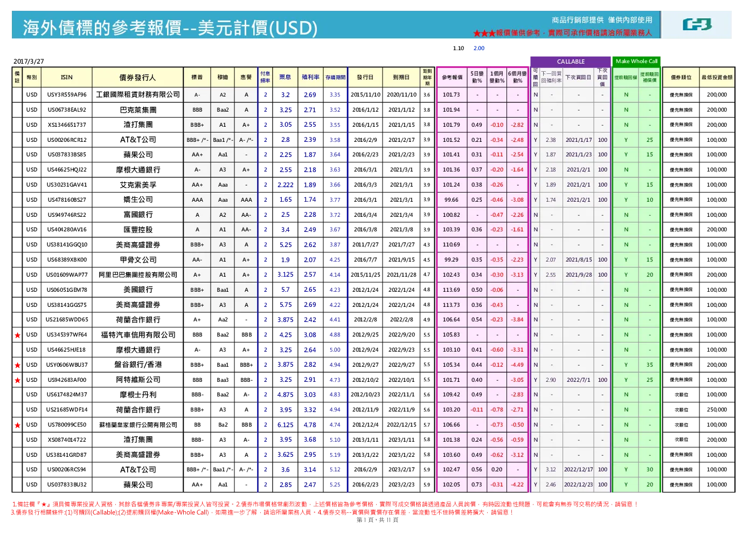Click the ISIN column header
The width and height of the screenshot is (756, 535).
pyautogui.click(x=67, y=77)
